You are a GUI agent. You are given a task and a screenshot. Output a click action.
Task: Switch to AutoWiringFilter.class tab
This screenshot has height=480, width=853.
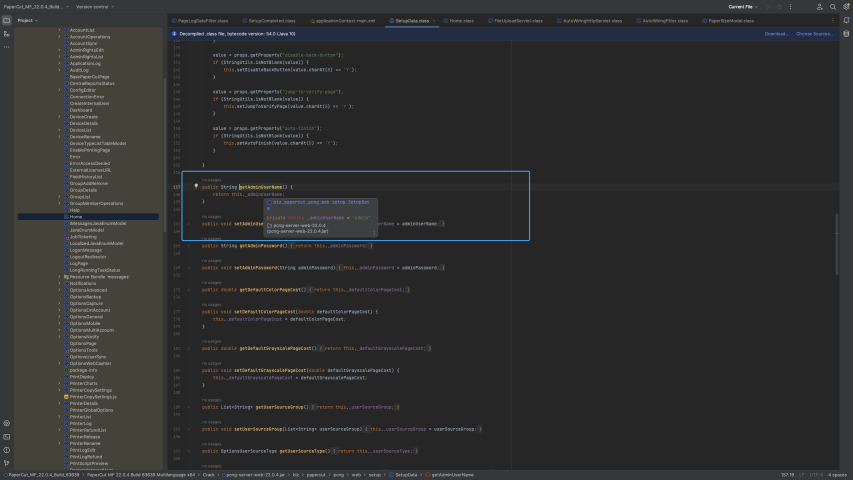pyautogui.click(x=662, y=21)
